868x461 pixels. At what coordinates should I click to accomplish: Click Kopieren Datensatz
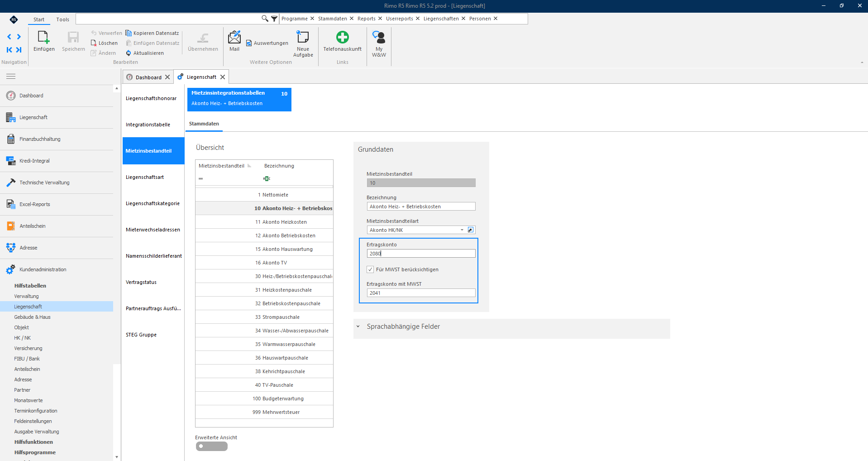click(152, 33)
